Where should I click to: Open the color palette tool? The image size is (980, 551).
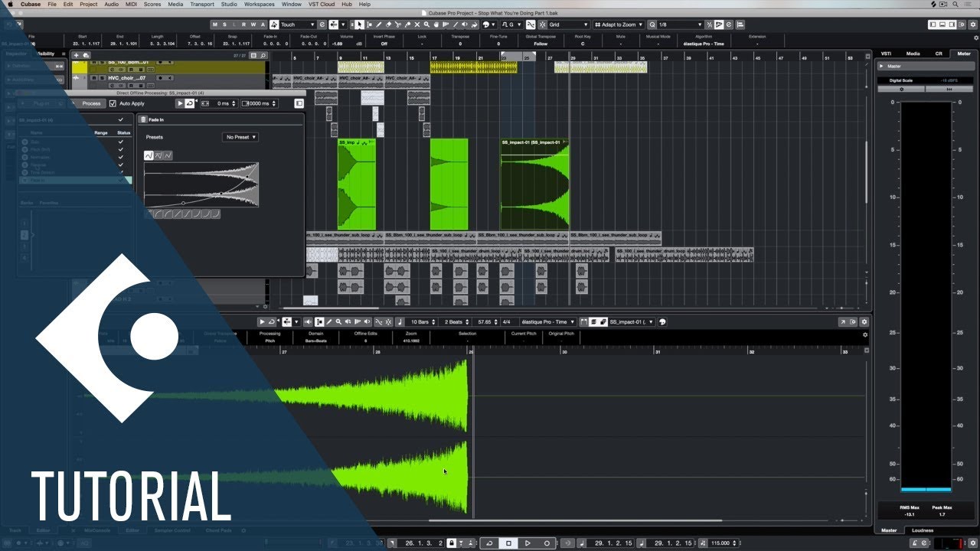click(485, 24)
